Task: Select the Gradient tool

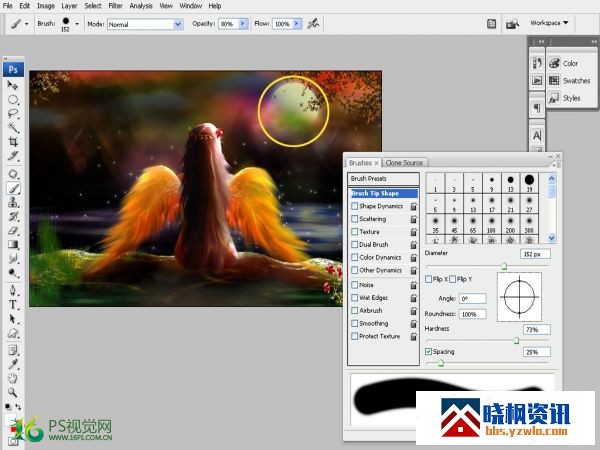Action: 13,245
